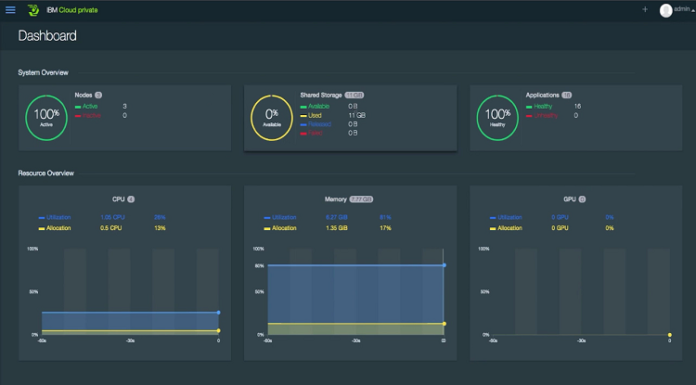Click the Applications count badge
696x385 pixels.
click(x=567, y=95)
